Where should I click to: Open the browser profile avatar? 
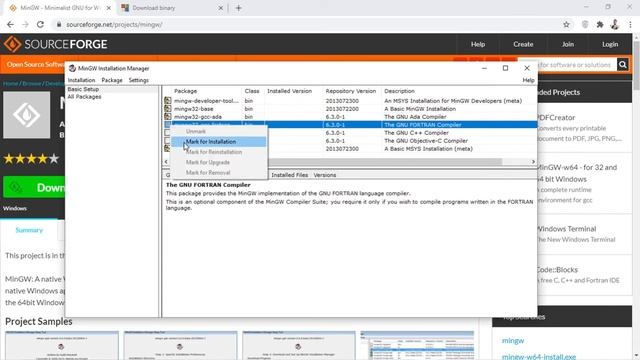pyautogui.click(x=615, y=24)
